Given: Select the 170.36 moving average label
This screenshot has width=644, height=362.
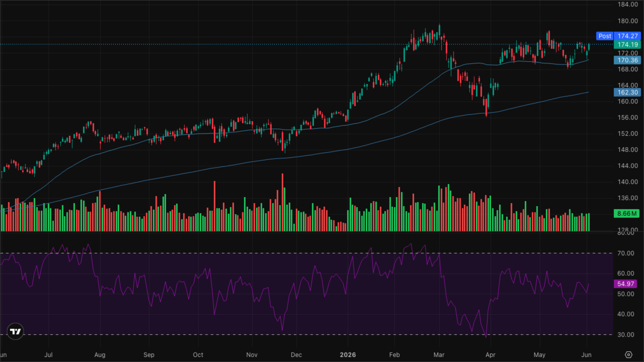Looking at the screenshot, I should [627, 60].
